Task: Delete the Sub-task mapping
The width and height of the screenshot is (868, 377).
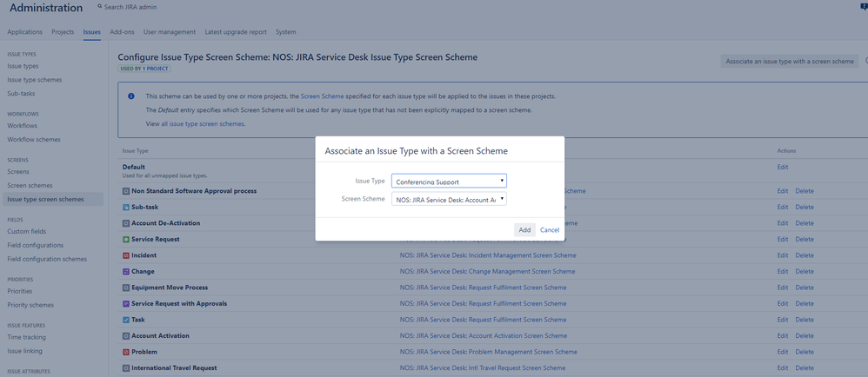Action: pos(805,208)
